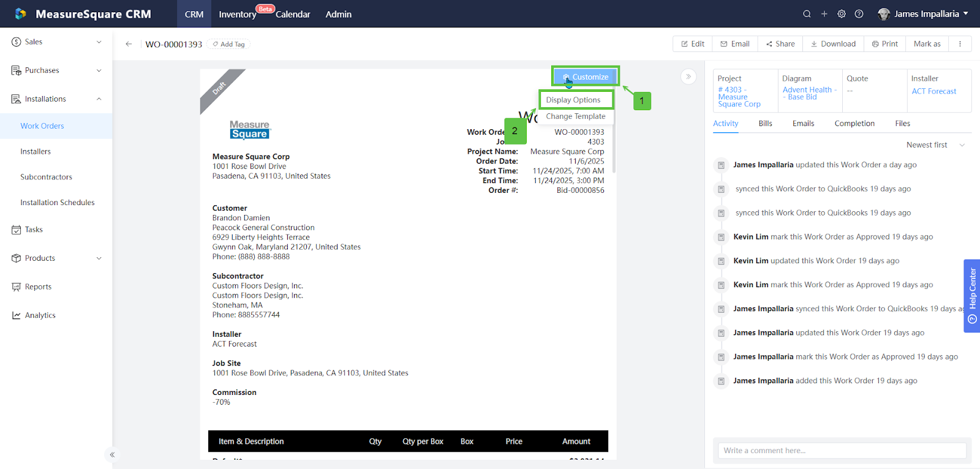This screenshot has width=980, height=469.
Task: Select Display Options from Customize menu
Action: point(576,100)
